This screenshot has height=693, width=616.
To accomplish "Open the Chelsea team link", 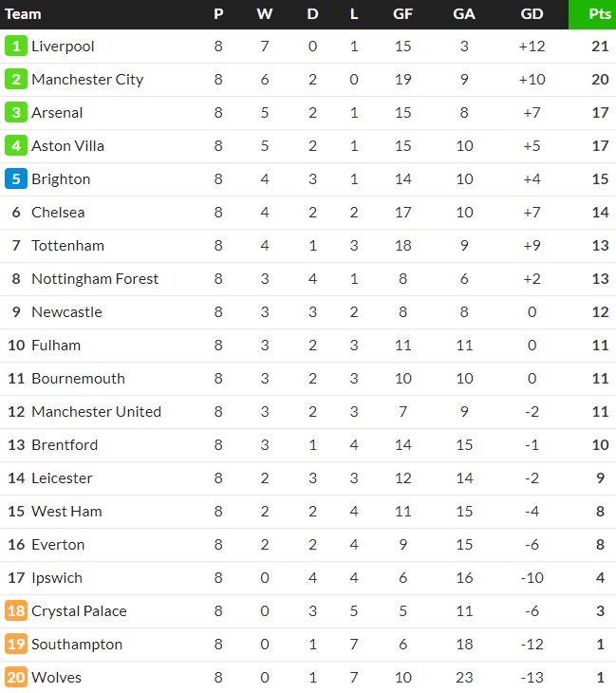I will [x=58, y=212].
